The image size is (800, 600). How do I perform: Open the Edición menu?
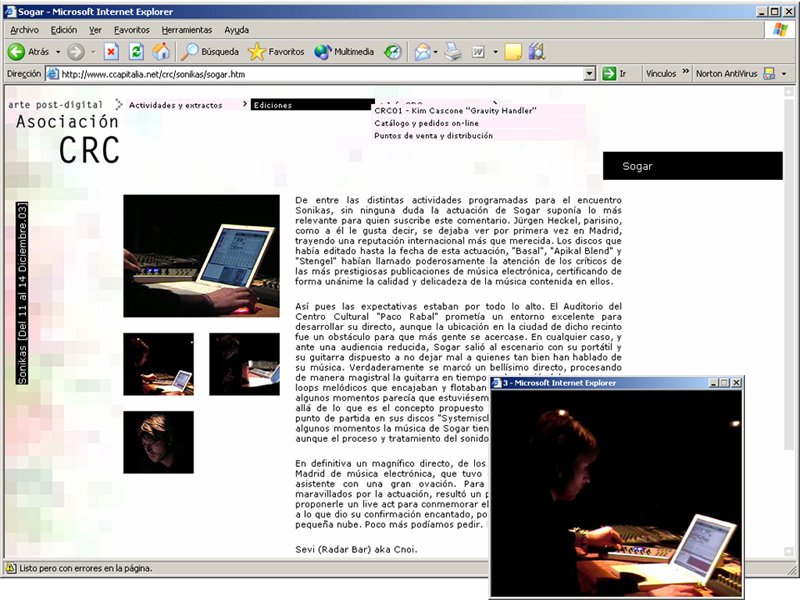(64, 30)
